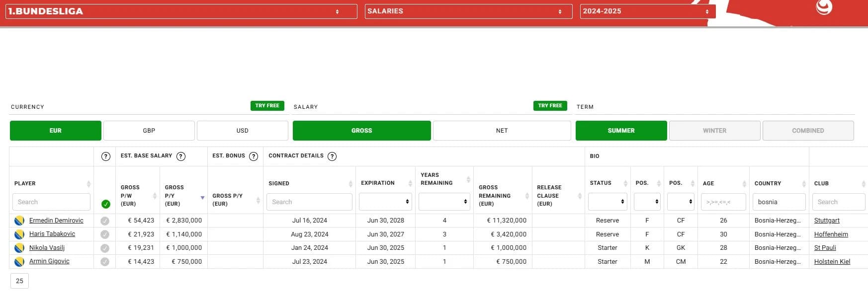Edit the Country filter containing bosnia
Image resolution: width=868 pixels, height=304 pixels.
779,202
